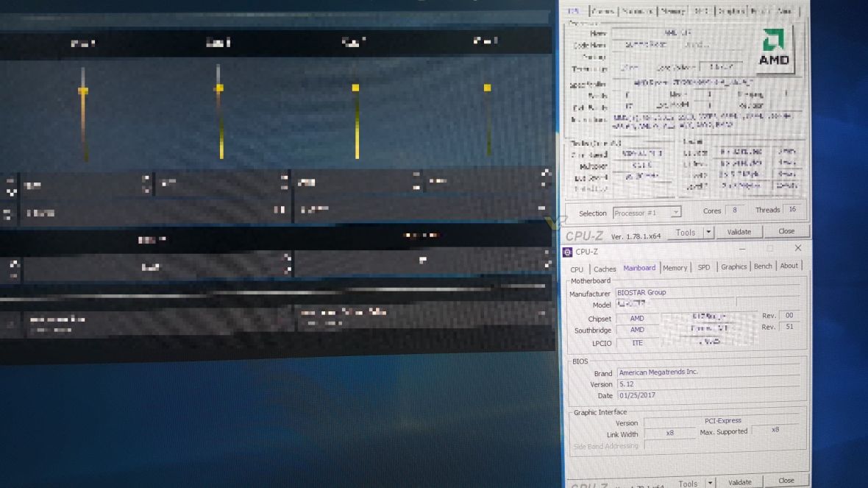Open the SPD tab
The height and width of the screenshot is (488, 868).
coord(704,268)
